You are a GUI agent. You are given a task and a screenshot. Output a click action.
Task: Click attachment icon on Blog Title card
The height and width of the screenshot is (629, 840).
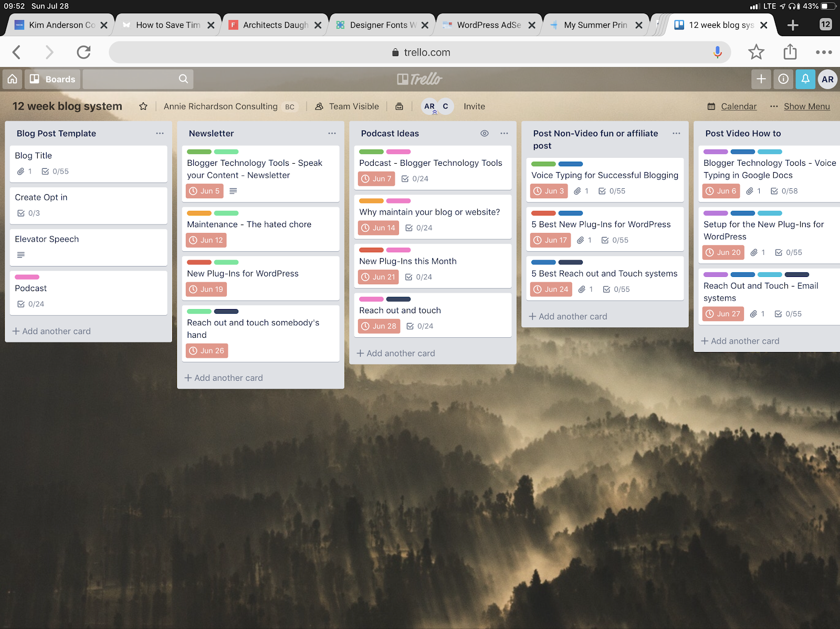pos(20,172)
